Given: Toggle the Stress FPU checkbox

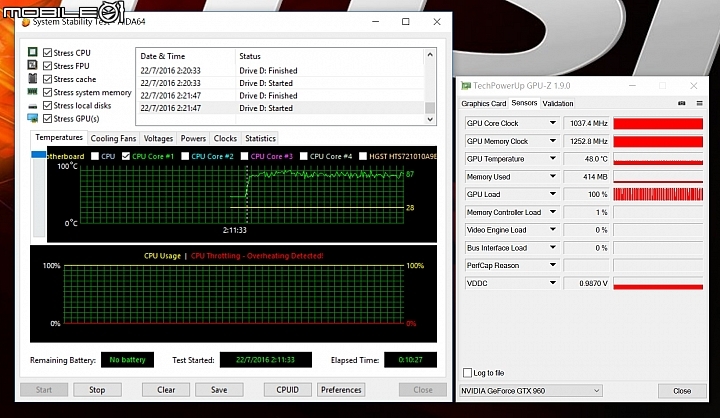Looking at the screenshot, I should point(47,66).
